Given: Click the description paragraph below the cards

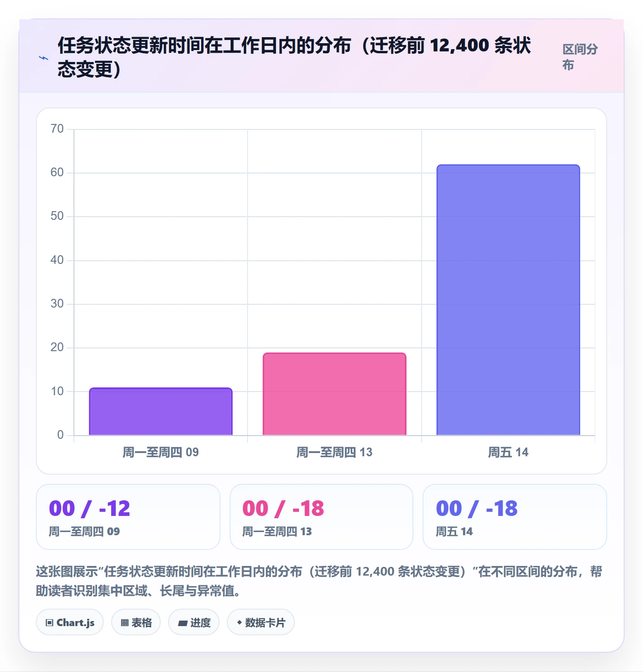Looking at the screenshot, I should point(319,581).
